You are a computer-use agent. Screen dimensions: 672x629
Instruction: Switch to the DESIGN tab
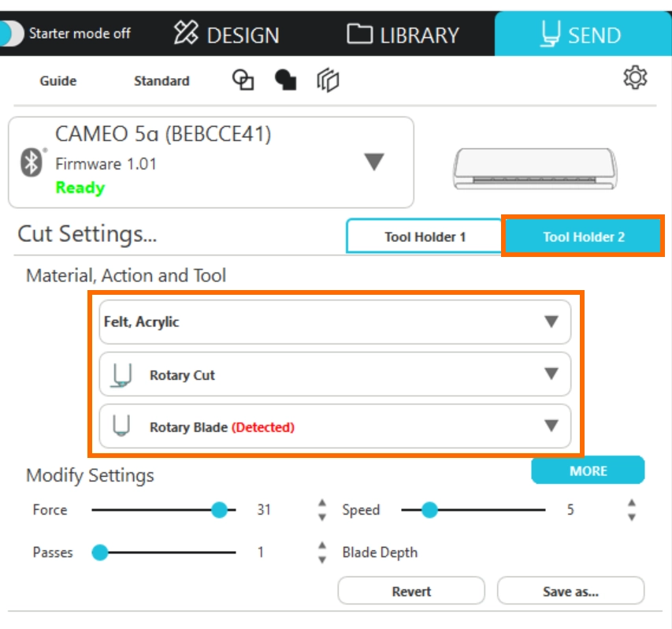[227, 35]
